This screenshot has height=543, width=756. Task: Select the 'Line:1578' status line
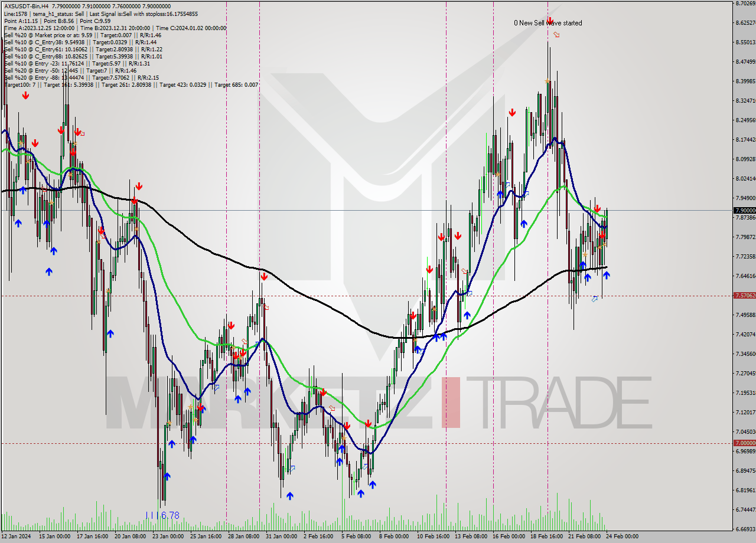click(x=100, y=14)
